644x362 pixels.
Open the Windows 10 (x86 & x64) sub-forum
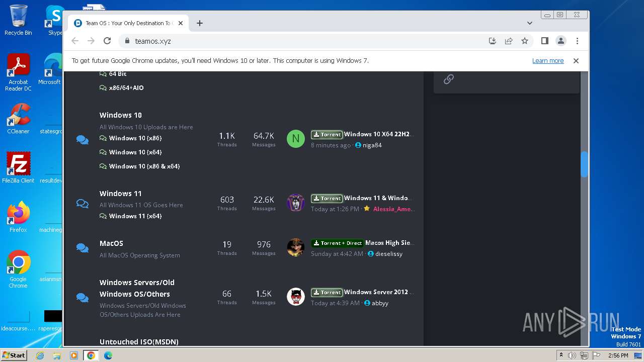(x=144, y=166)
